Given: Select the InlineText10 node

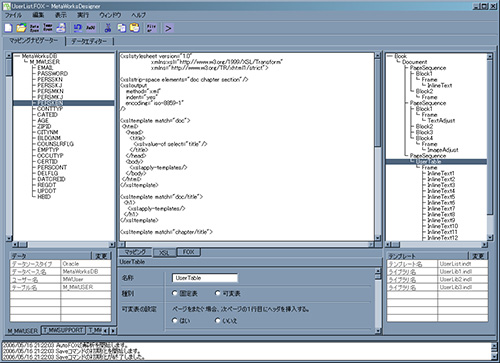Looking at the screenshot, I should [x=443, y=226].
